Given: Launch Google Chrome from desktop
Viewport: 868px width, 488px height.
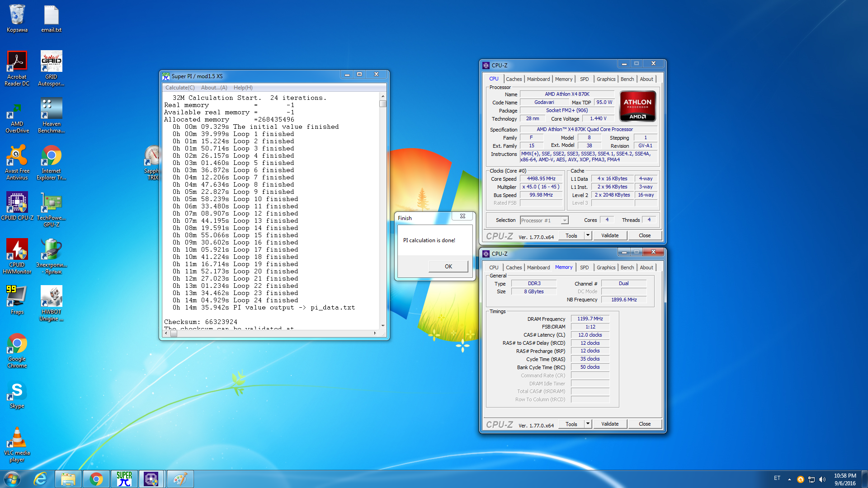Looking at the screenshot, I should pyautogui.click(x=17, y=351).
